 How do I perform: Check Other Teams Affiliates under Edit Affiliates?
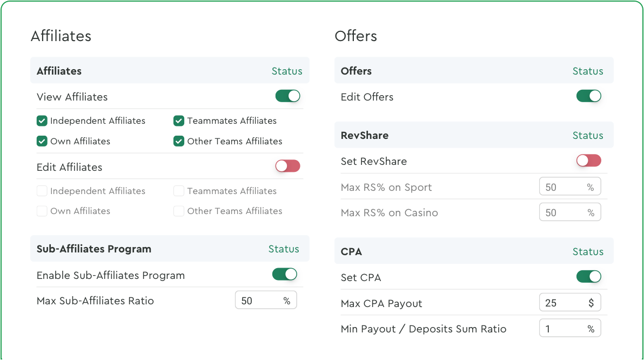pyautogui.click(x=179, y=211)
